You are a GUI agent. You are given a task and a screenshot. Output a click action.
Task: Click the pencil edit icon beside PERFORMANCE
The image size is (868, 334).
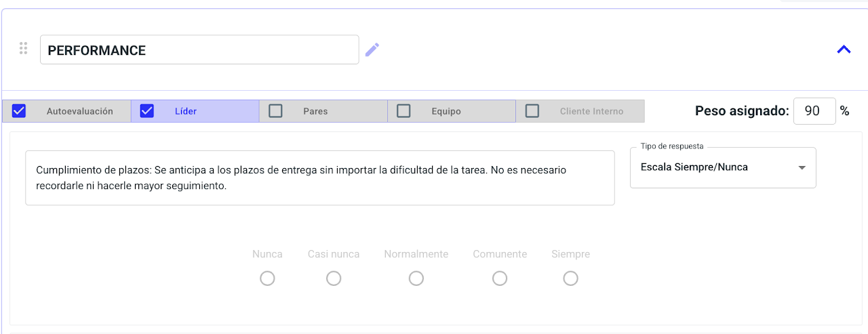click(372, 49)
